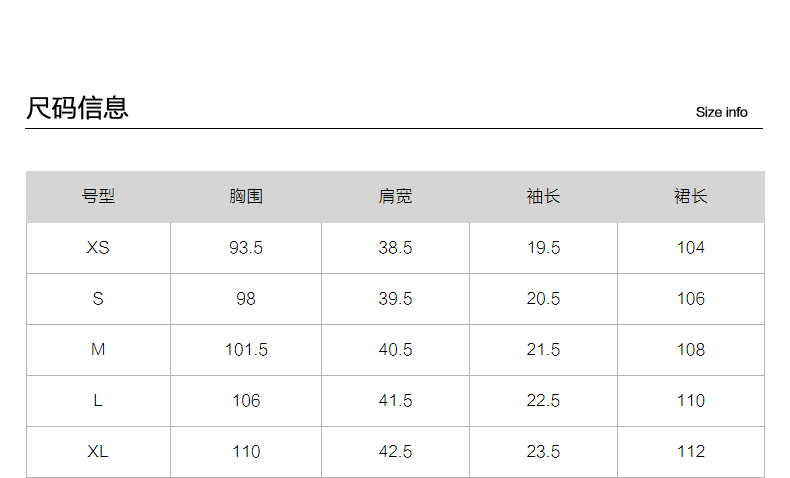The height and width of the screenshot is (478, 790).
Task: Click the M size row label
Action: (98, 350)
